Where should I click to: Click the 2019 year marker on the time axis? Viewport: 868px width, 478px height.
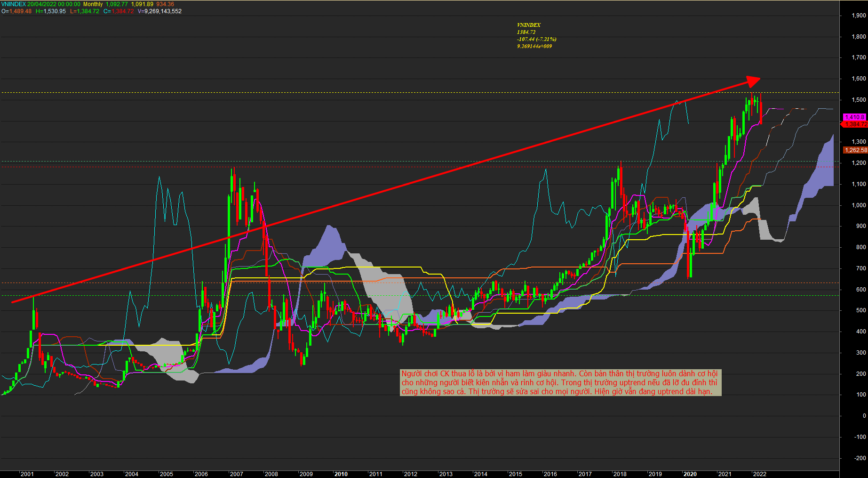pos(655,474)
